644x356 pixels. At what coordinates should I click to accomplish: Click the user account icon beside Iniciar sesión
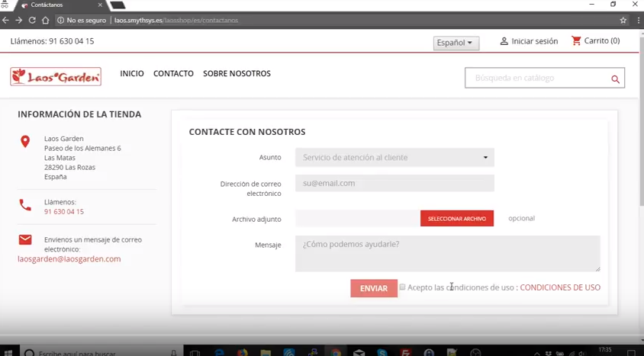(x=504, y=41)
